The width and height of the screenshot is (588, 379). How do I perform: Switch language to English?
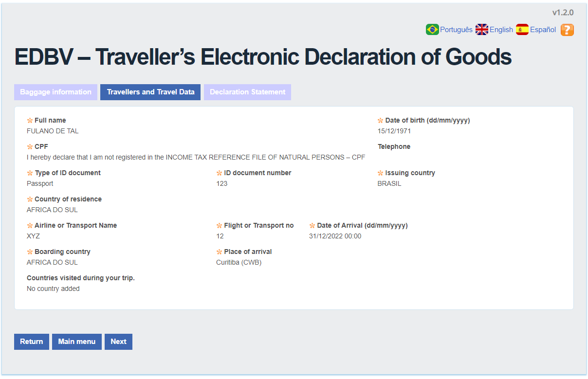(x=501, y=30)
